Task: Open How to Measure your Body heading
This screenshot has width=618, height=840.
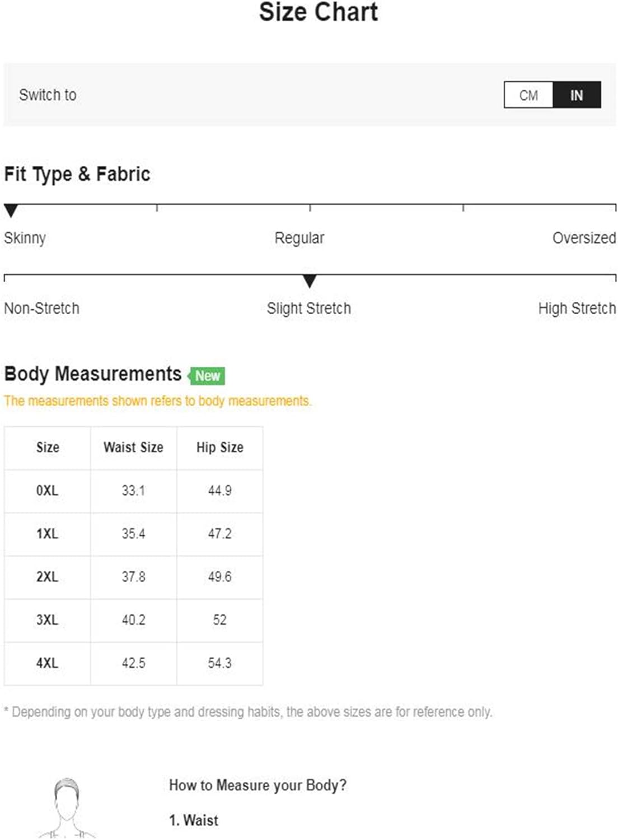Action: pyautogui.click(x=257, y=786)
